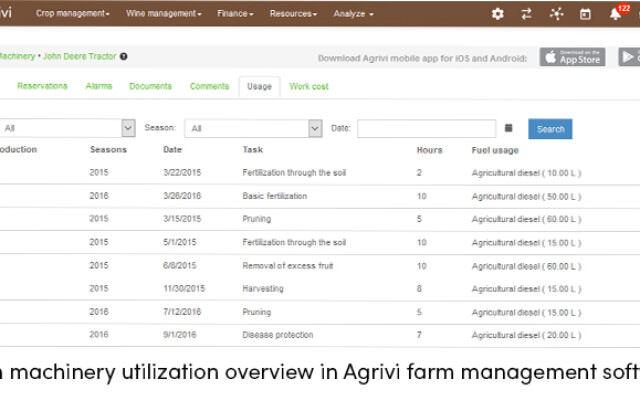Click the 3/26/2016 date cell
This screenshot has width=640, height=400.
coord(182,196)
